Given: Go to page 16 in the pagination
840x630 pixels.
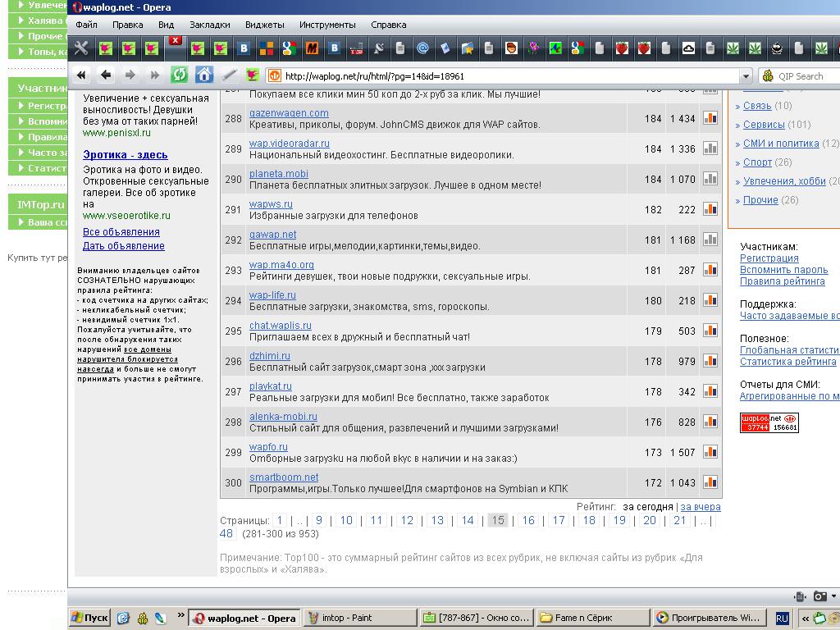Looking at the screenshot, I should (x=528, y=520).
